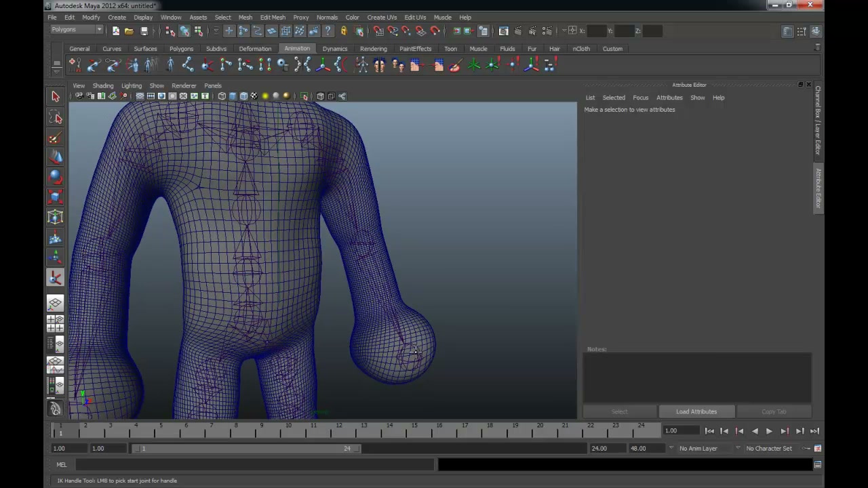868x488 pixels.
Task: Click the Select button in Attribute Editor
Action: 620,411
